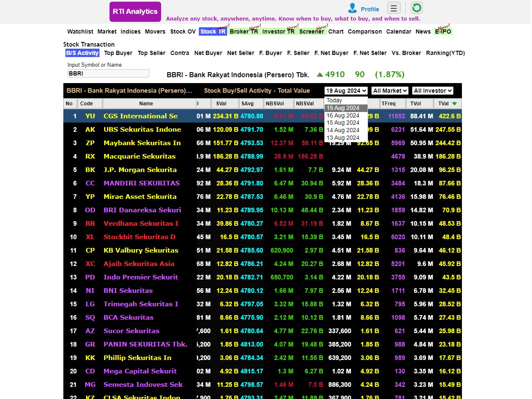
Task: Click TVal value 422.6 B
Action: tap(450, 116)
